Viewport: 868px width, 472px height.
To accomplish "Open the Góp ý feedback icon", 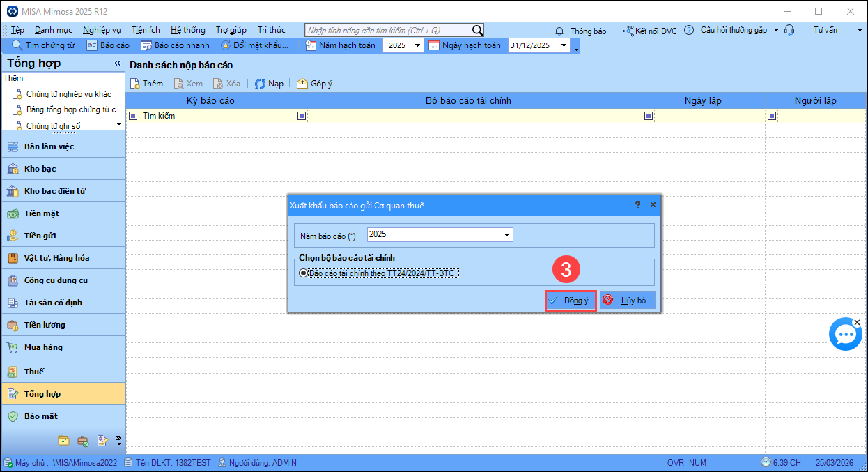I will pos(302,84).
